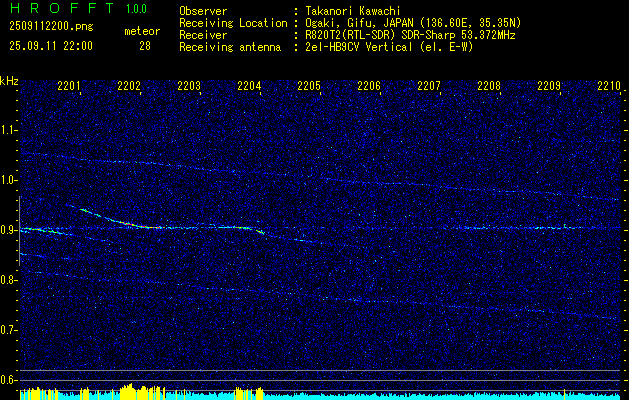Select the observer name Takanori Kawachi
The height and width of the screenshot is (400, 629).
(x=348, y=10)
